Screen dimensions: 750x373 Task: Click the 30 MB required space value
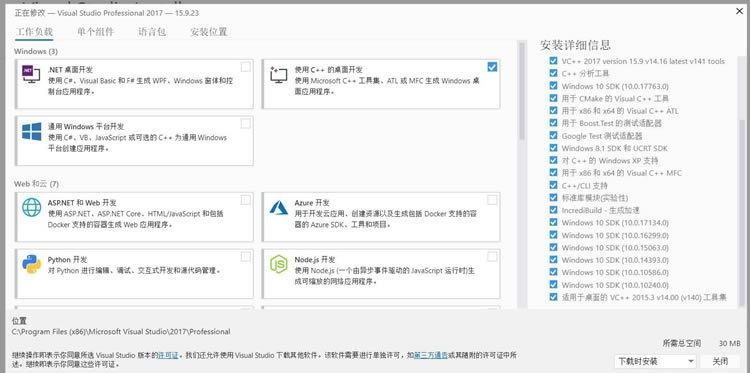(729, 343)
